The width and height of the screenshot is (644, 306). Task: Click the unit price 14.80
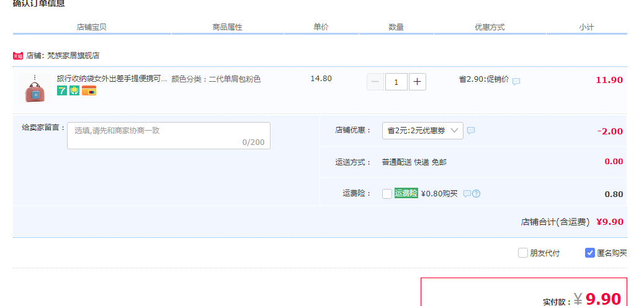pos(321,78)
